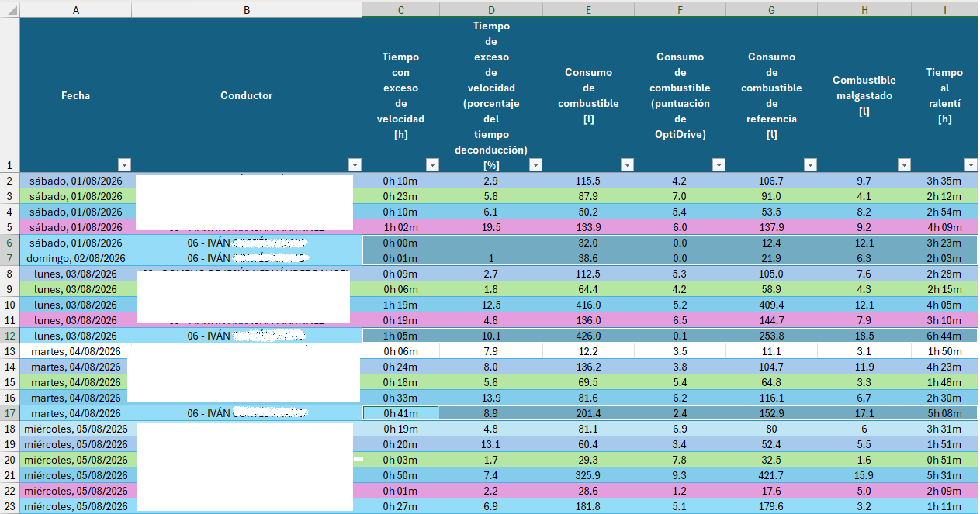Select the reference consumption value 253.8
This screenshot has width=980, height=514.
coord(771,336)
